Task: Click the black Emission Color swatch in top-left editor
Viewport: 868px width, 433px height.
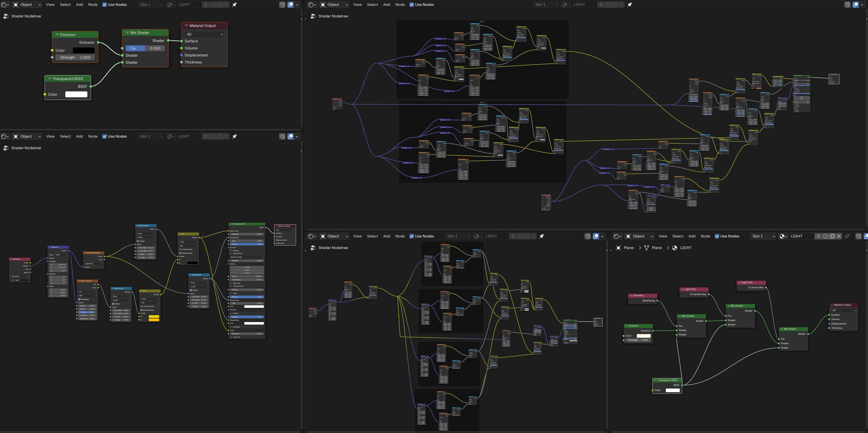Action: pyautogui.click(x=83, y=50)
